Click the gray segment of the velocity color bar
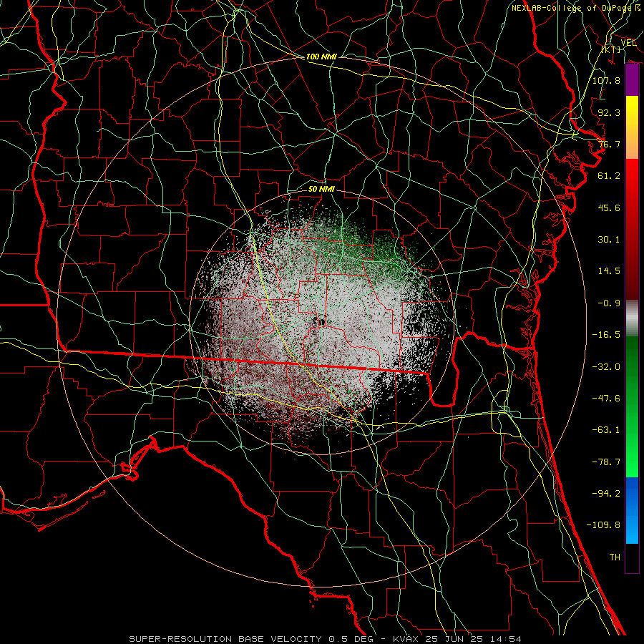 pyautogui.click(x=632, y=318)
